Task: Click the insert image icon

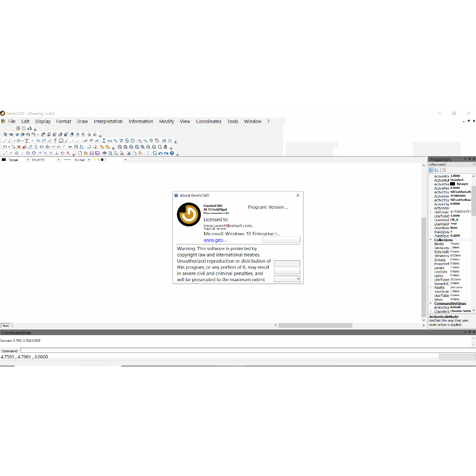Action: coord(61,140)
